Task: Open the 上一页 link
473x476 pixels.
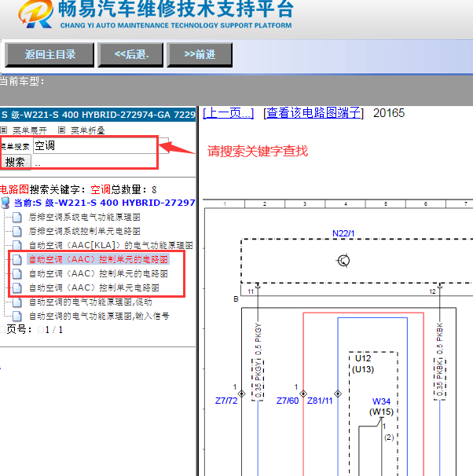Action: [229, 113]
